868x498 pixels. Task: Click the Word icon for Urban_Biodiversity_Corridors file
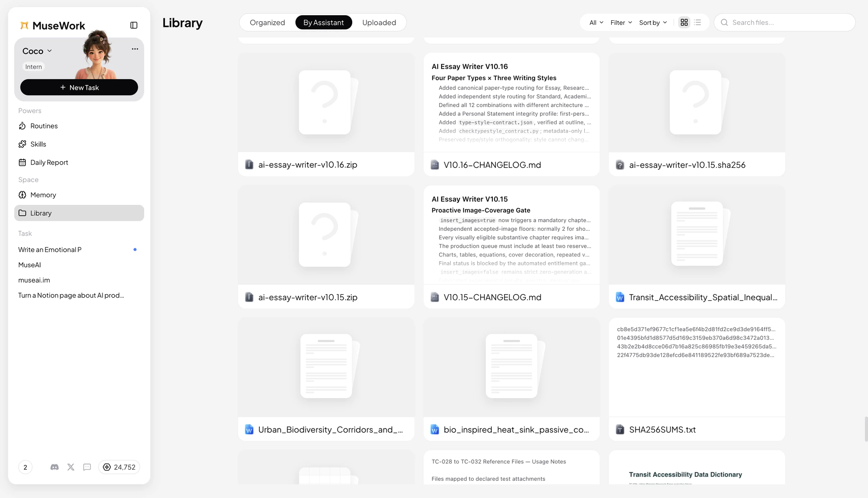(249, 430)
